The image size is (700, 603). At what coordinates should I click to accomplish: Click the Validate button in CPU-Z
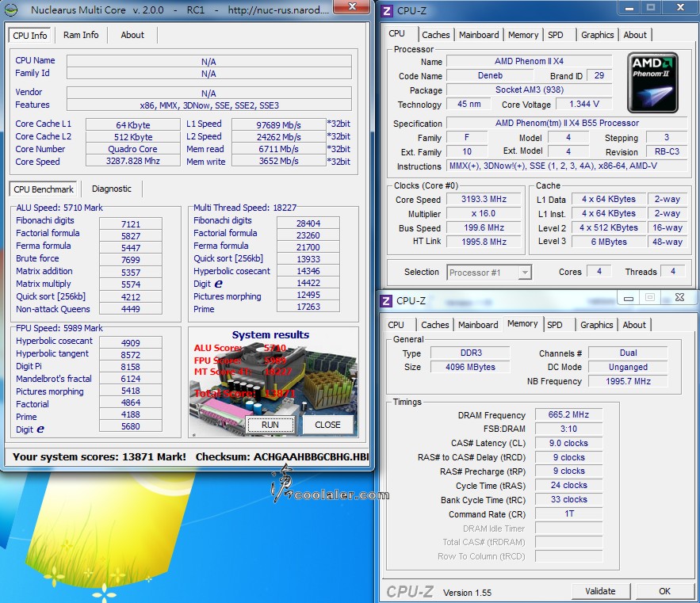click(600, 591)
